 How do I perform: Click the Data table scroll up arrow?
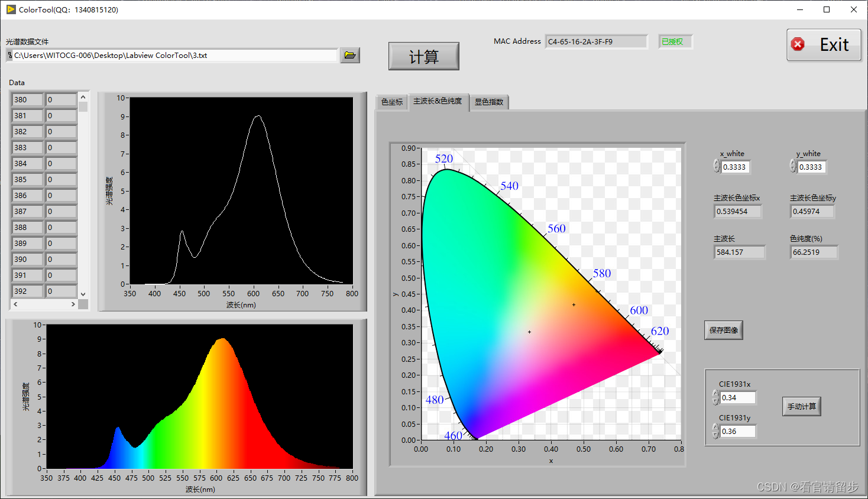(x=83, y=97)
